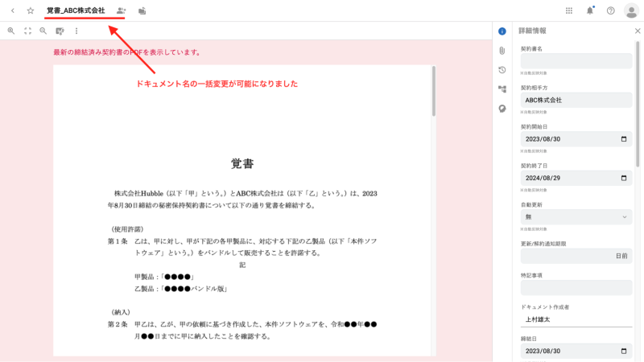Click the zoom out magnifier
This screenshot has width=644, height=362.
(x=43, y=31)
